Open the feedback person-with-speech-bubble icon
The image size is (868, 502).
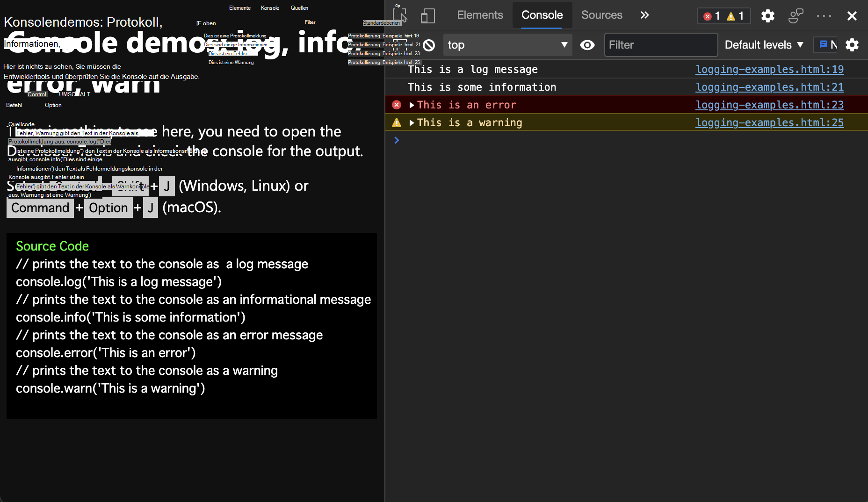(796, 15)
